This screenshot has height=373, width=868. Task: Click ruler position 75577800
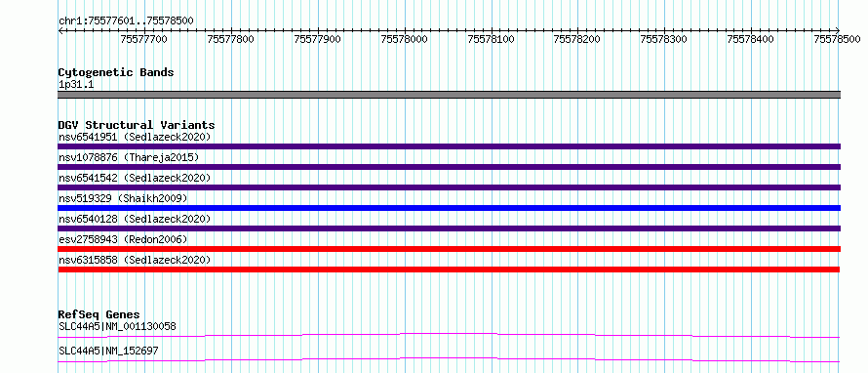click(231, 39)
